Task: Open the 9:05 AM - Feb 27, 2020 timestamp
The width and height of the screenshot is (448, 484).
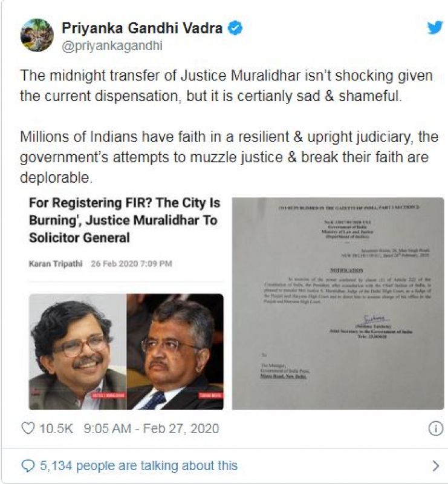Action: 151,428
